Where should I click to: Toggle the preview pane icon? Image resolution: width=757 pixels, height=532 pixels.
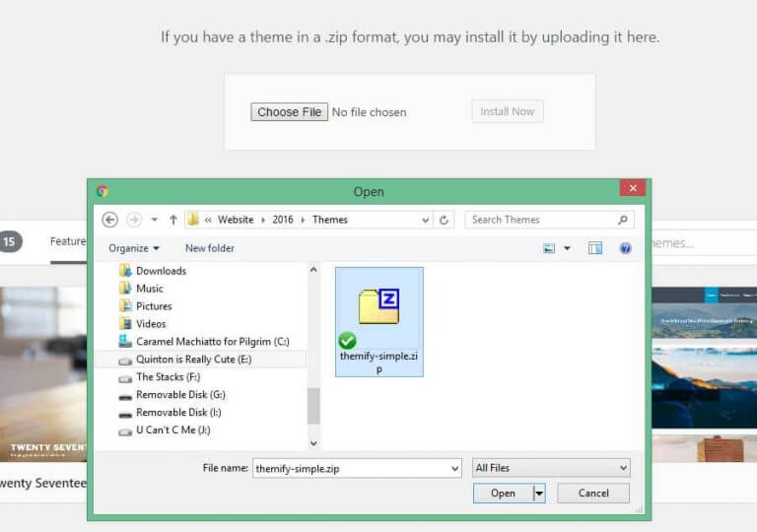point(595,248)
